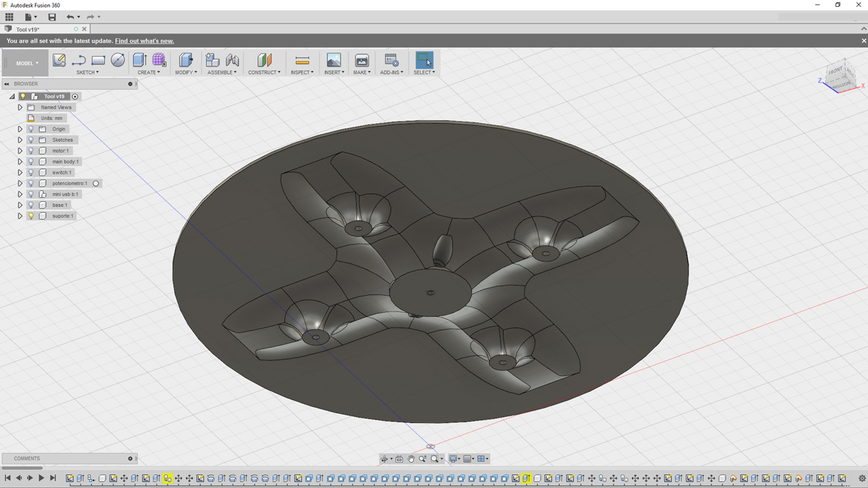868x488 pixels.
Task: Open the 3D Print make icon
Action: pos(362,60)
